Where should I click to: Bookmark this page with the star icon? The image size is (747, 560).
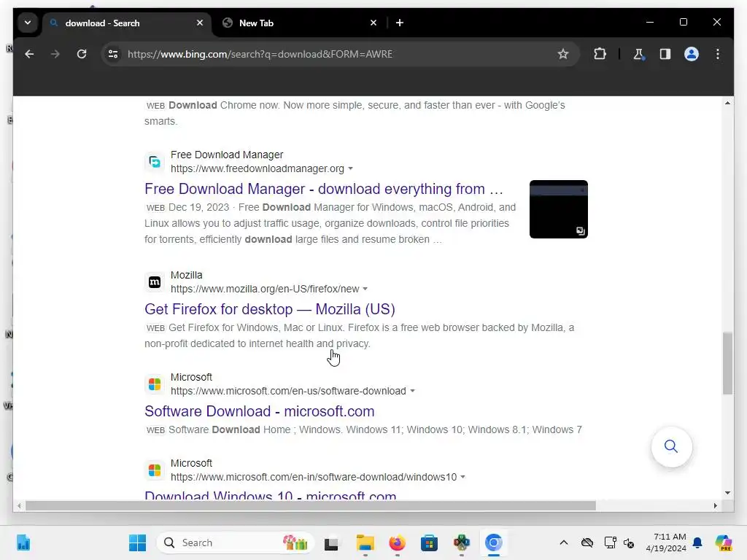pos(562,54)
